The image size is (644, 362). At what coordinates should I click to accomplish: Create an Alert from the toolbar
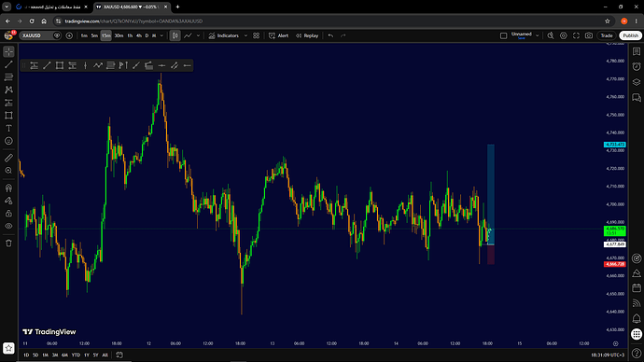(279, 35)
